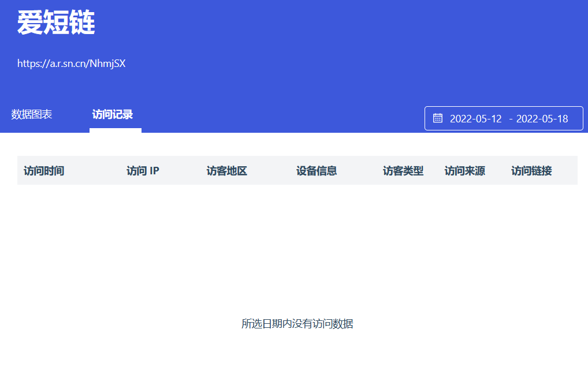Click the 设备信息 column header
The image size is (588, 370).
317,171
